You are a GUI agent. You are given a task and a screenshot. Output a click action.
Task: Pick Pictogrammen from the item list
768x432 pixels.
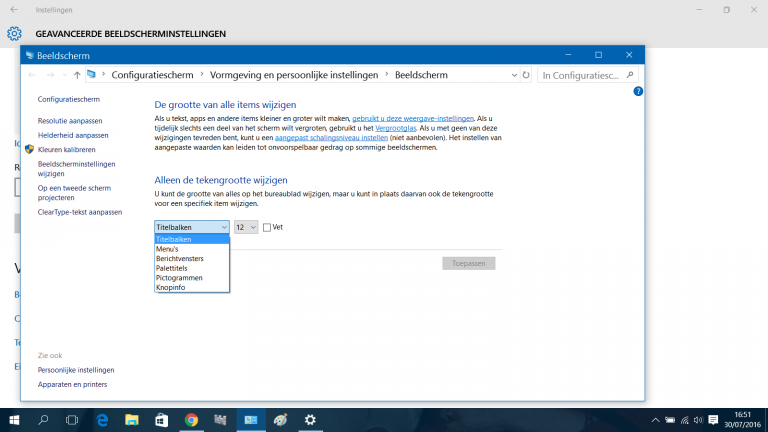[179, 277]
